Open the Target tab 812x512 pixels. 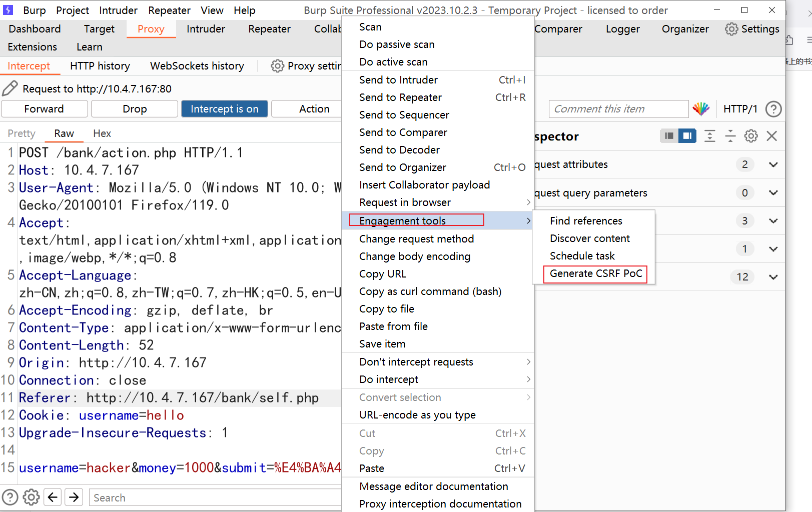click(x=99, y=29)
